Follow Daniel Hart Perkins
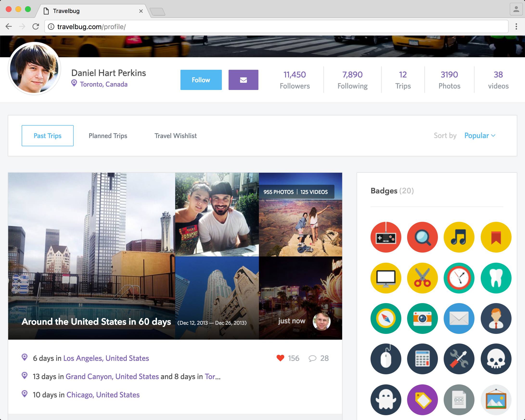The width and height of the screenshot is (525, 420). click(x=201, y=80)
